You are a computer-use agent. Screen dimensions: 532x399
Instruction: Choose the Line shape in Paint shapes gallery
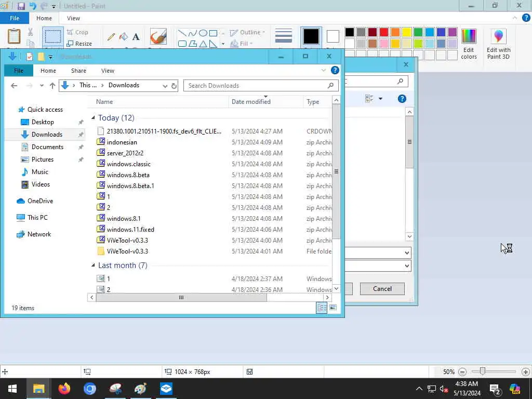tap(182, 33)
